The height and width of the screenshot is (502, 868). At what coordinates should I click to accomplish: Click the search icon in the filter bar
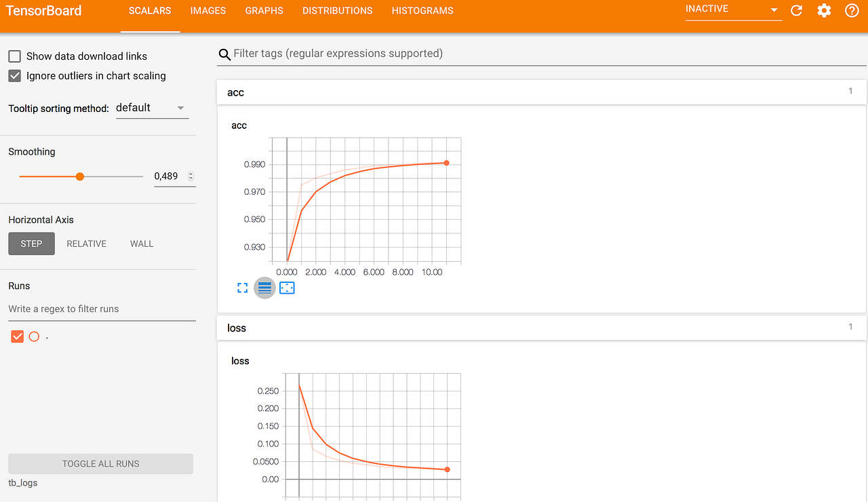224,53
